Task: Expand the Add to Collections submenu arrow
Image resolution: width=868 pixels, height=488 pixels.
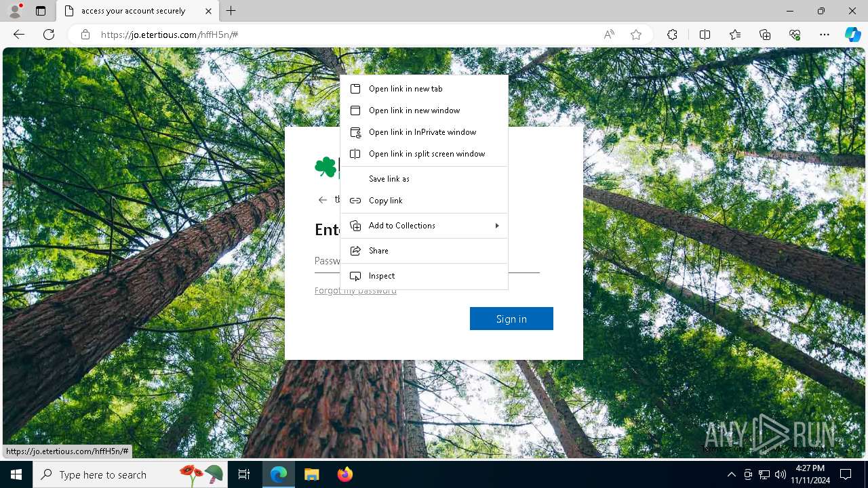Action: (497, 226)
